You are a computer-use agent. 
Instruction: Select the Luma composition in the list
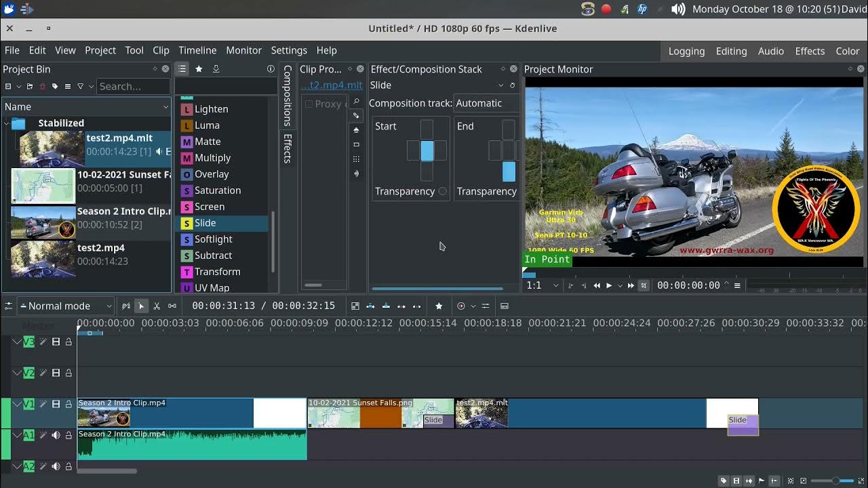pyautogui.click(x=207, y=125)
